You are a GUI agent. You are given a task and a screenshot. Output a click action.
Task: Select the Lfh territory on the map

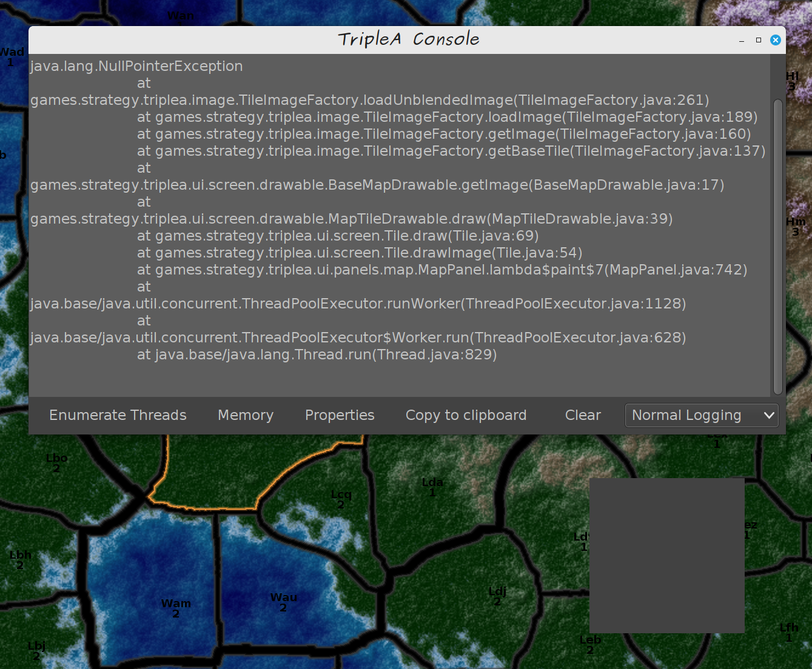789,633
